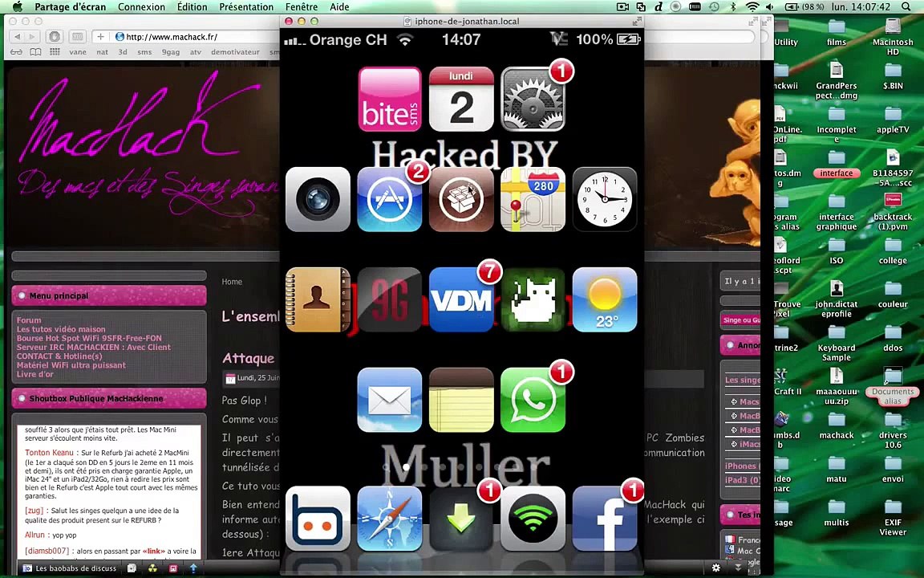This screenshot has width=924, height=578.
Task: Open the Partage d'écran menu
Action: 70,6
